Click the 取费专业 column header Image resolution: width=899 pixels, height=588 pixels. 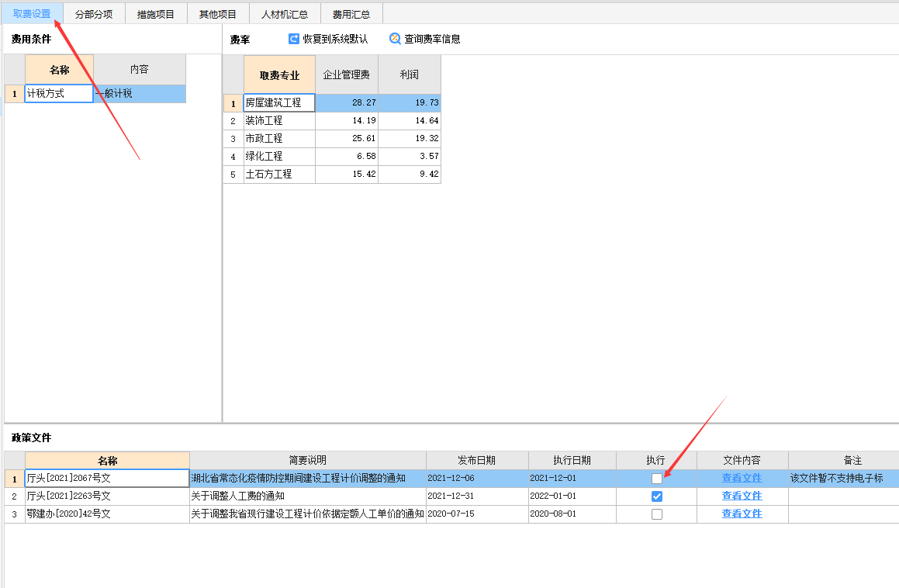tap(279, 74)
